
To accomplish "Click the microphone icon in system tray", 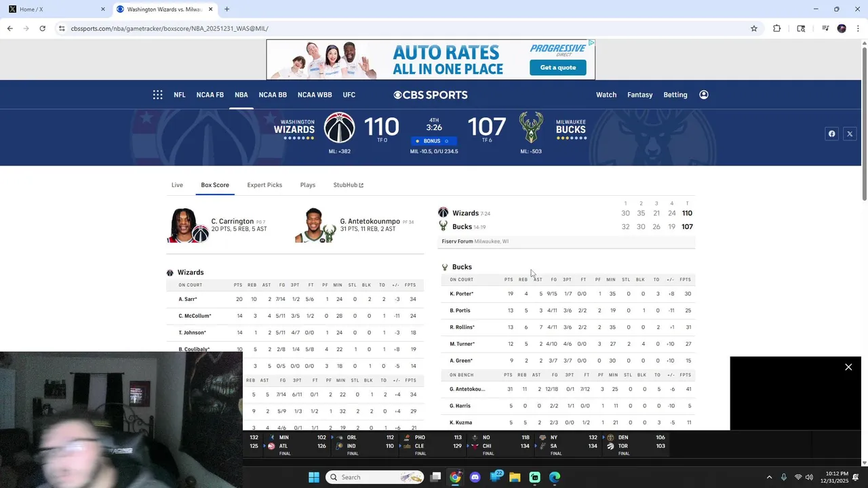I will pyautogui.click(x=784, y=477).
